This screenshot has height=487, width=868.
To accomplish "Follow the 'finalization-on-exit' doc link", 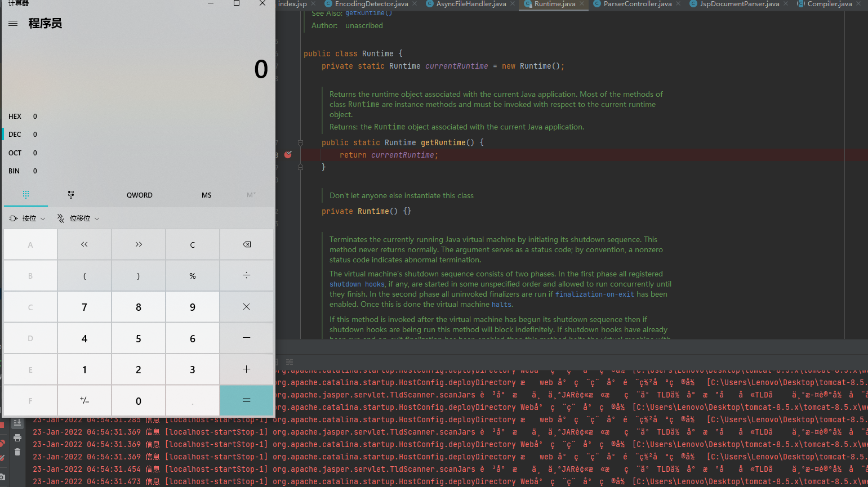I will [595, 294].
